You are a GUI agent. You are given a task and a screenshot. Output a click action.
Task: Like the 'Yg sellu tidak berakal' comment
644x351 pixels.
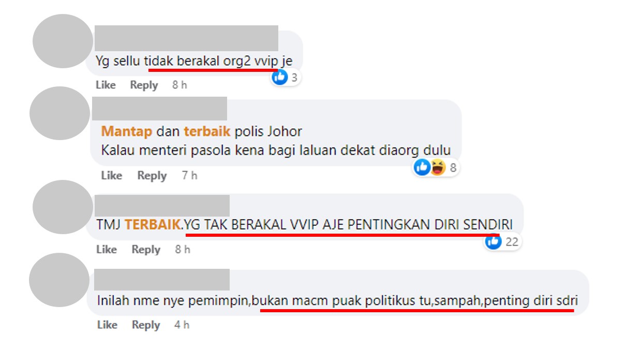coord(106,85)
